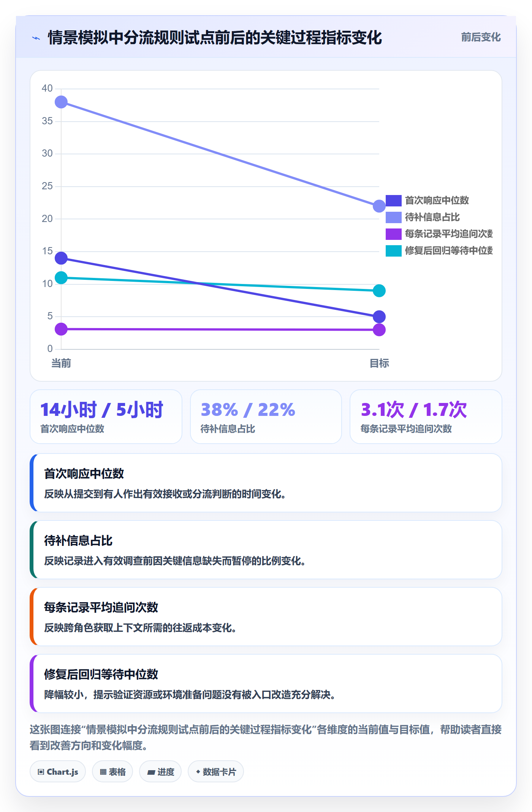532x812 pixels.
Task: Click the diamond icon in 数据卡片 chip
Action: click(x=198, y=772)
